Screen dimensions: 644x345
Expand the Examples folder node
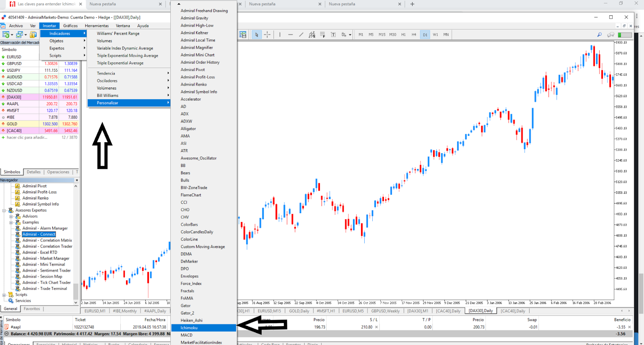[x=11, y=222]
